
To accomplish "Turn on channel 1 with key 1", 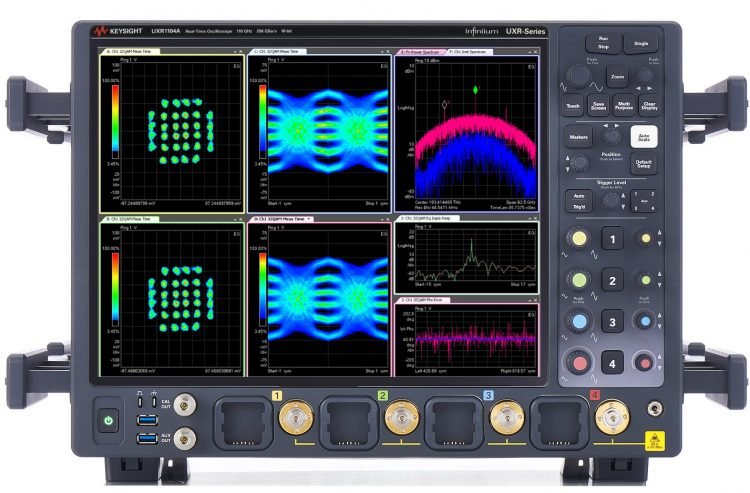I will [x=612, y=239].
